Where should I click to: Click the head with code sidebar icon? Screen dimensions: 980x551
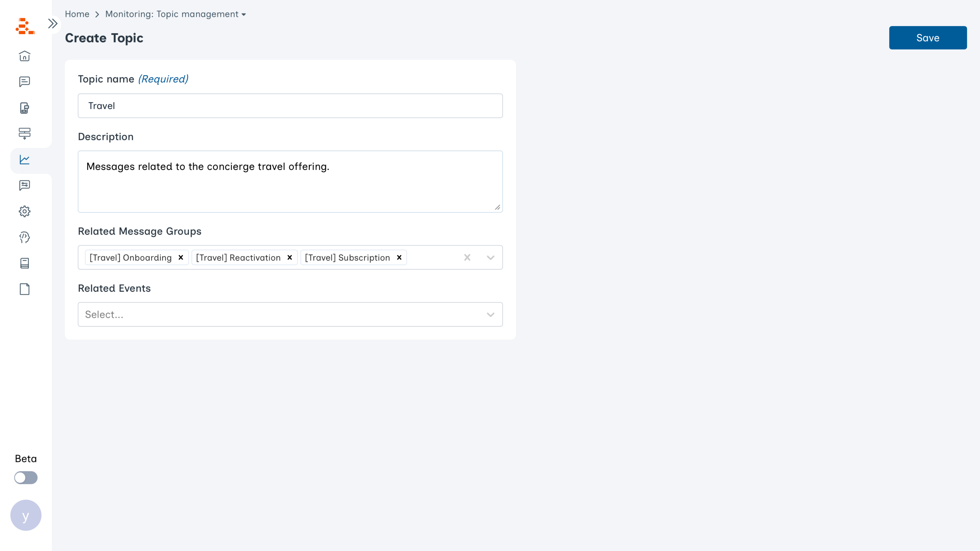[25, 237]
